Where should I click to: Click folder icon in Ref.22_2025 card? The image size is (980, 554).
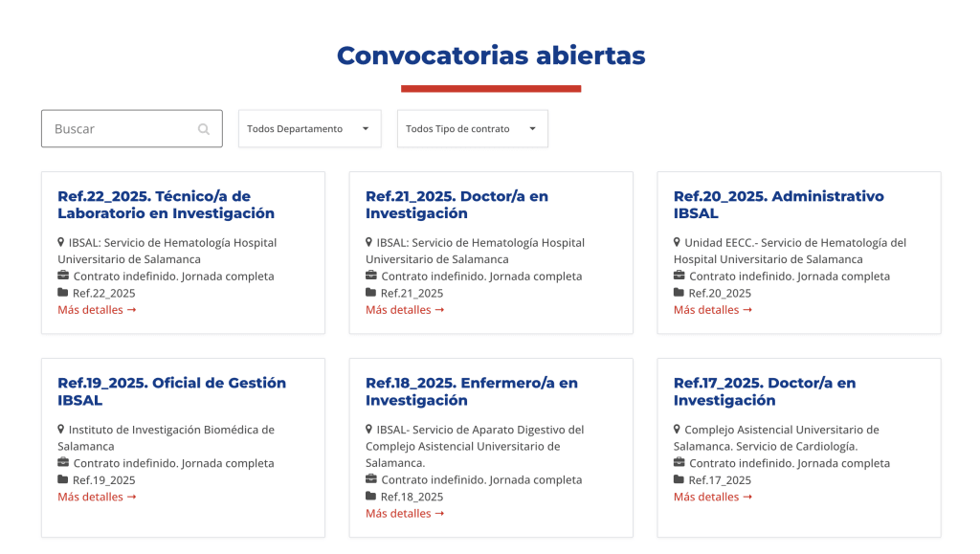[63, 293]
